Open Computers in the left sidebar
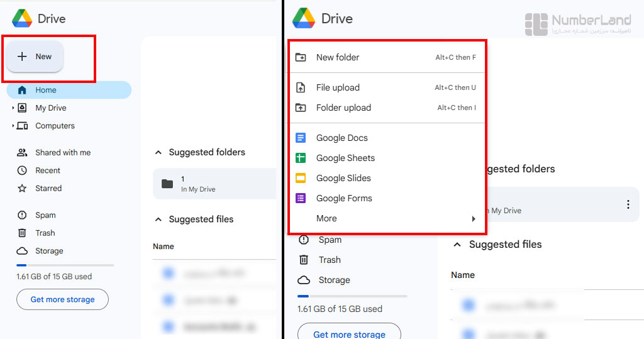 [55, 126]
